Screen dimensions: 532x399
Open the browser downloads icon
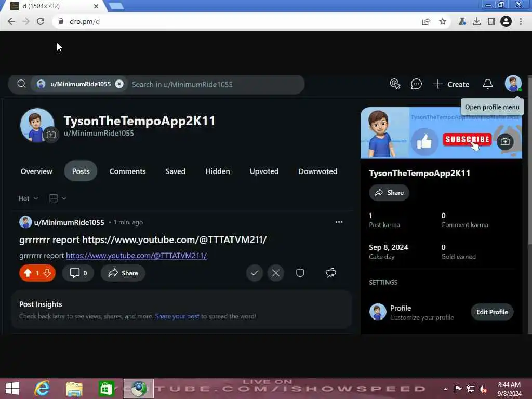pos(477,21)
